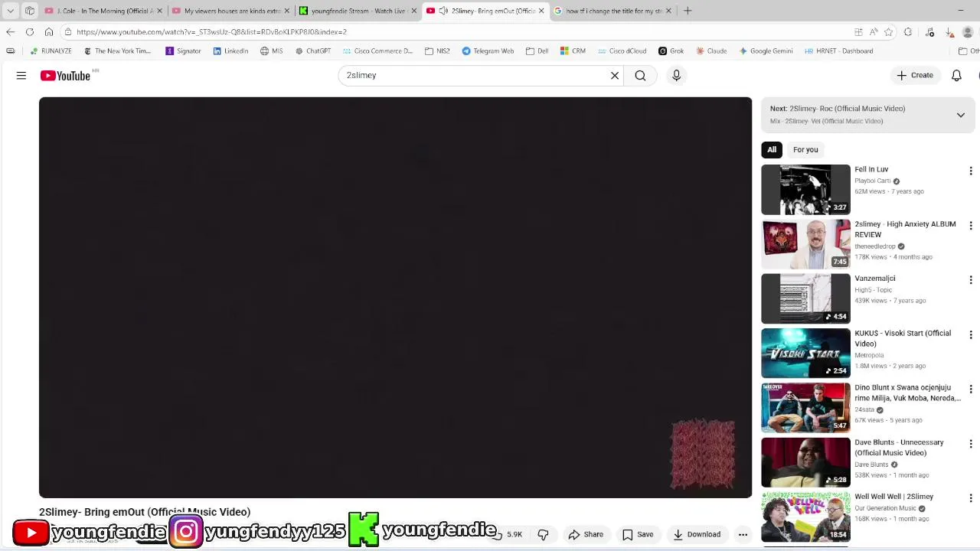
Task: Switch to J. Cole In The Morning tab
Action: tap(103, 11)
